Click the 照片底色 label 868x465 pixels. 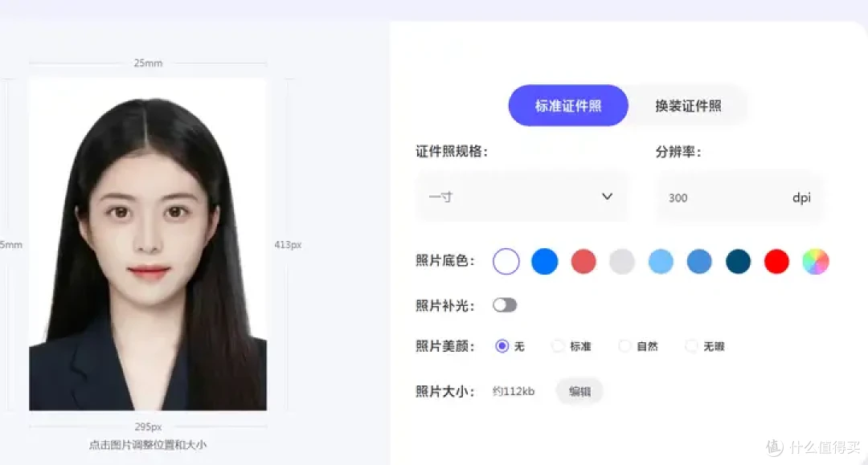click(445, 261)
